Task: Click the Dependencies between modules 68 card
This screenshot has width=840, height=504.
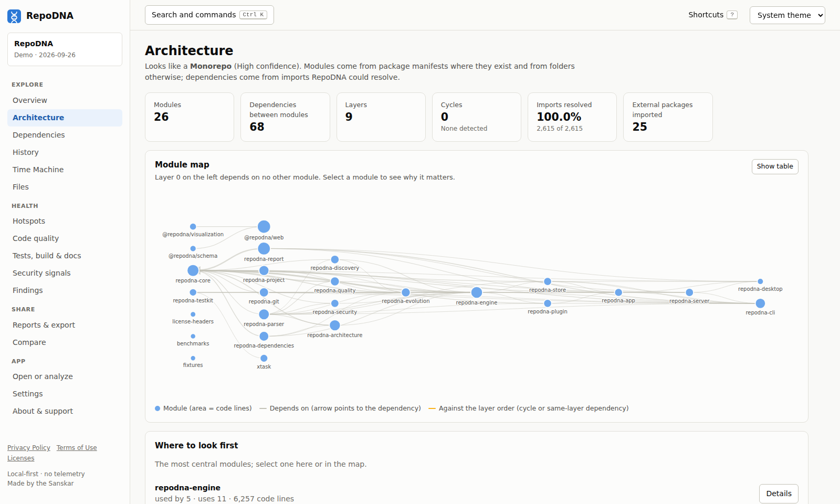Action: click(x=285, y=117)
